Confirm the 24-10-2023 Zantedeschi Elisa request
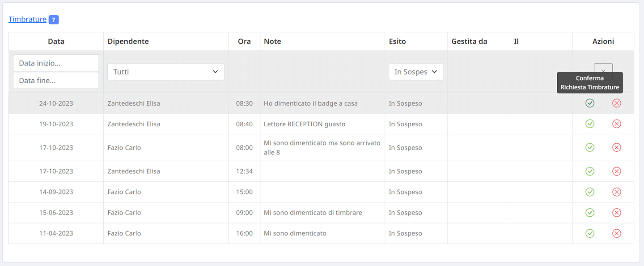The height and width of the screenshot is (266, 644). tap(590, 103)
